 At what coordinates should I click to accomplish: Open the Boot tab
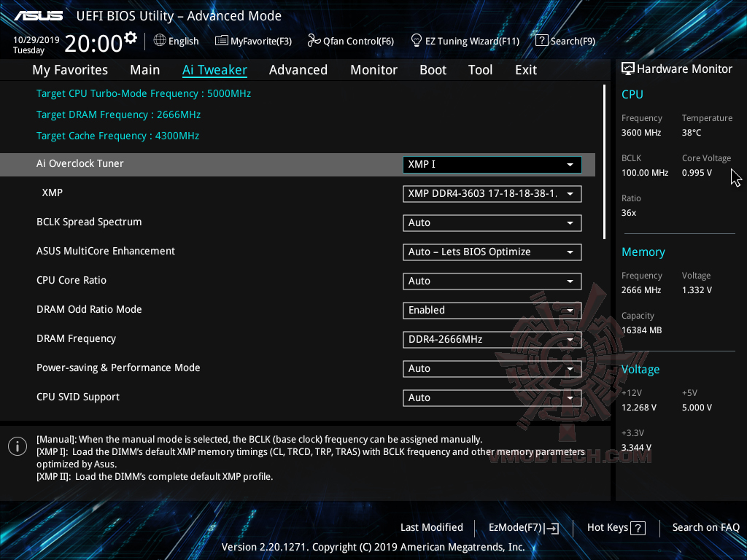[x=433, y=69]
